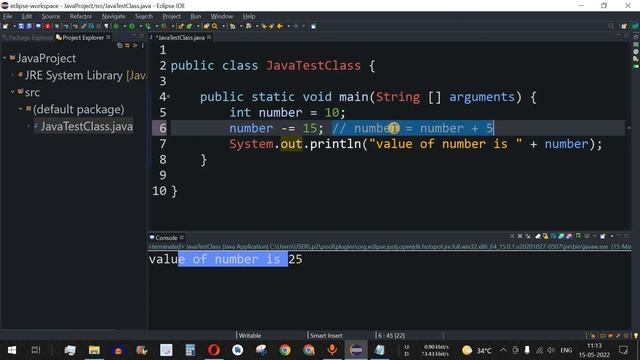
Task: Select the JavaTestClass.java editor tab
Action: (179, 38)
